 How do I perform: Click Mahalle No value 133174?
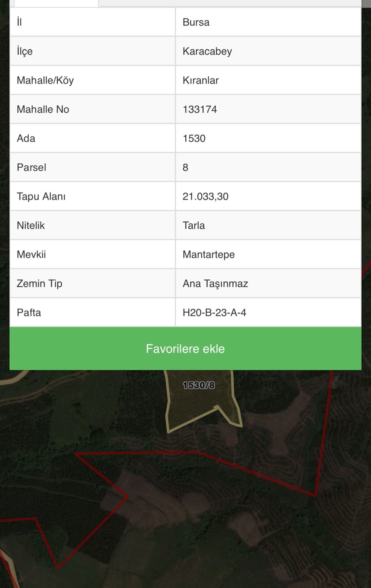point(200,109)
